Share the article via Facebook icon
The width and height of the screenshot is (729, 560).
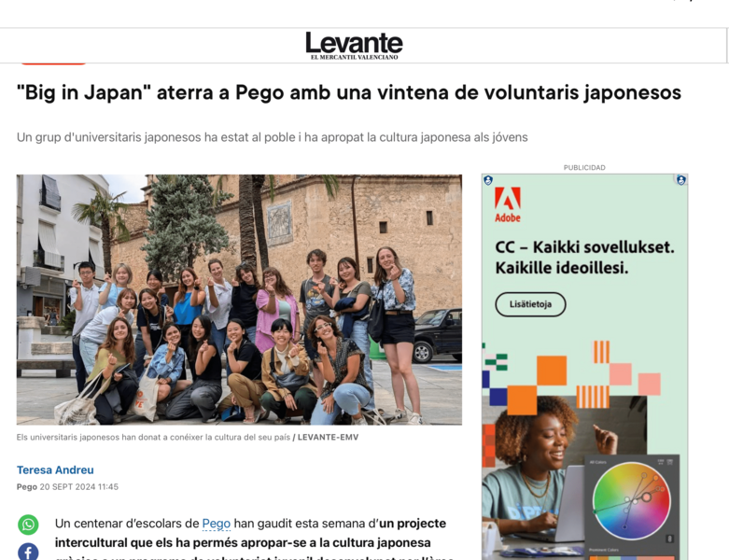(28, 553)
